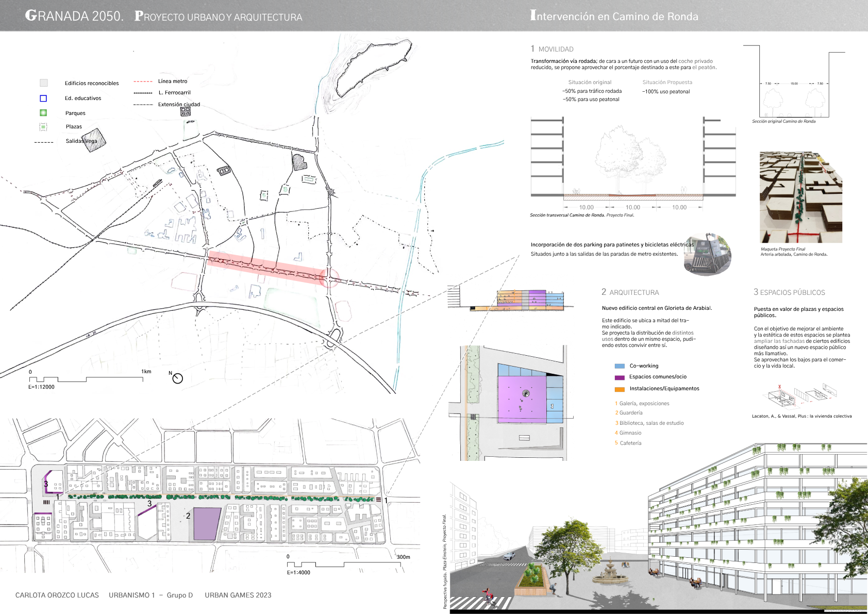Select the 1 MOVILIDAD section heading

coord(552,49)
